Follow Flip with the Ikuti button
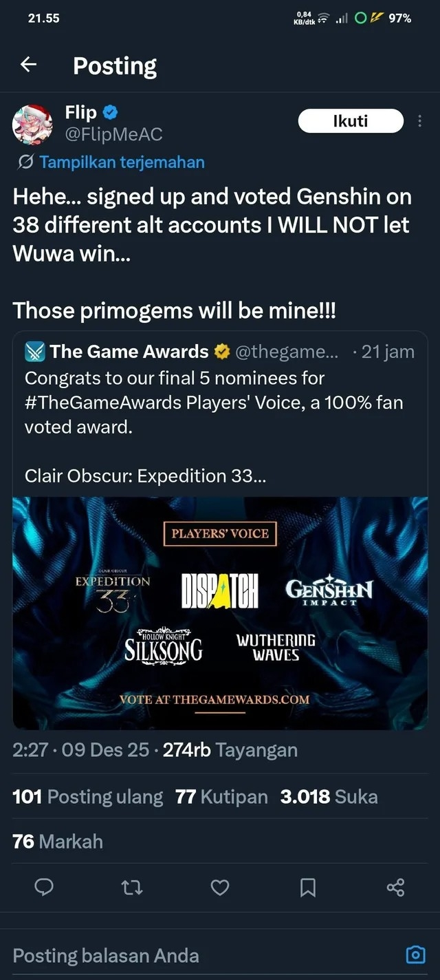The width and height of the screenshot is (440, 980). [351, 121]
